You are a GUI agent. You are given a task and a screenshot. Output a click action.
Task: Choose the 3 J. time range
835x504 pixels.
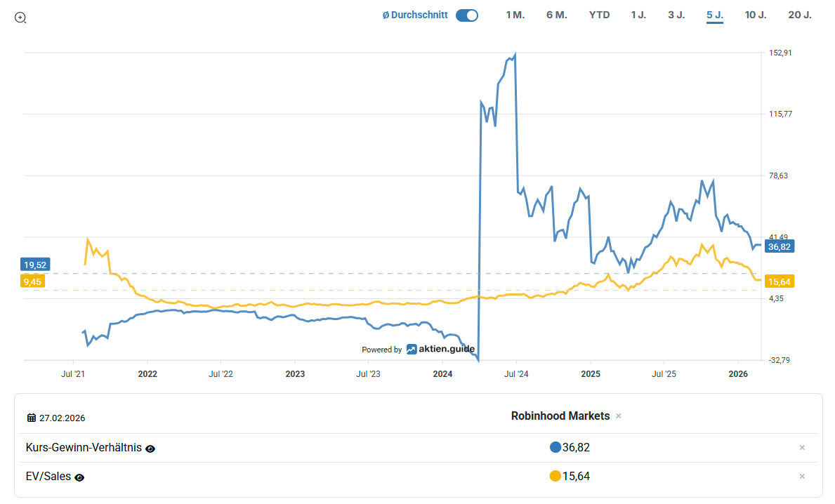pos(676,15)
